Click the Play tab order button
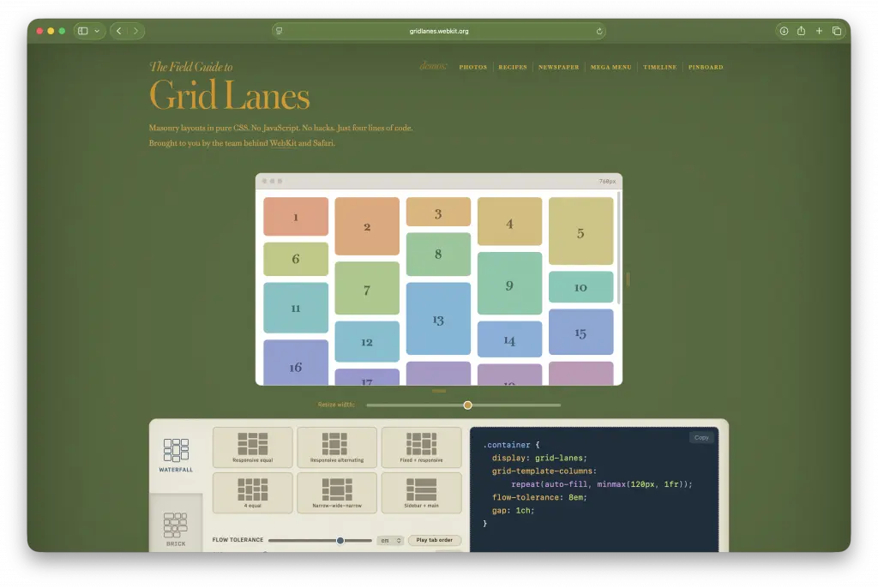The height and width of the screenshot is (588, 878). [435, 540]
